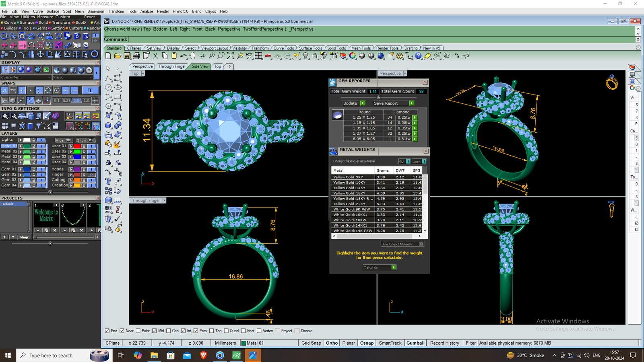
Task: Open the Clayoo menu
Action: click(x=211, y=11)
